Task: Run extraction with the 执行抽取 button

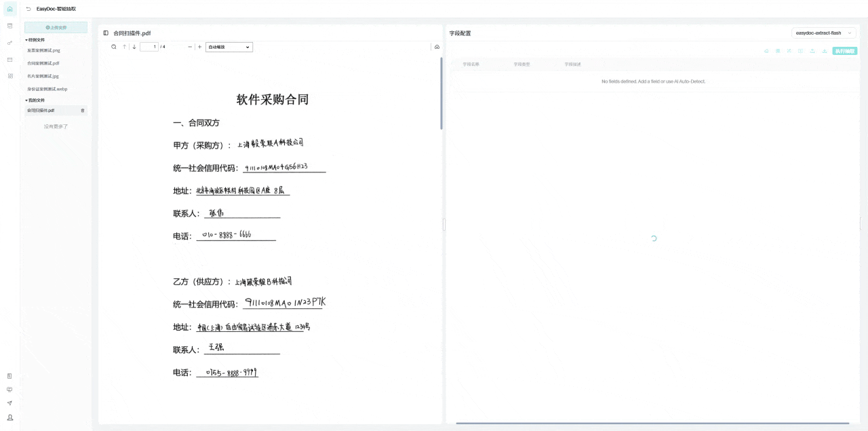Action: (845, 51)
